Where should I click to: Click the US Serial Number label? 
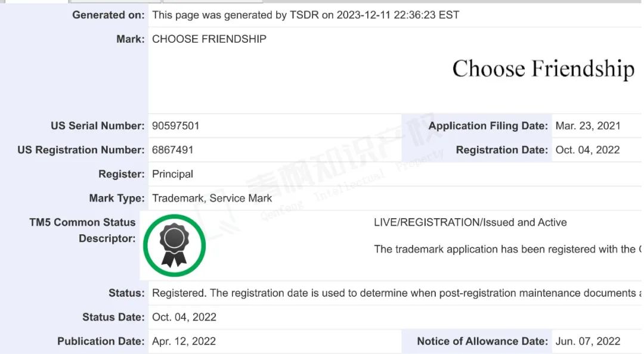(98, 126)
